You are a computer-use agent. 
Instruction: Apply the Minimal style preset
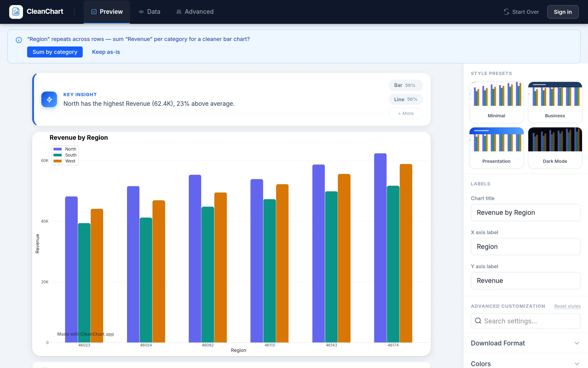496,102
